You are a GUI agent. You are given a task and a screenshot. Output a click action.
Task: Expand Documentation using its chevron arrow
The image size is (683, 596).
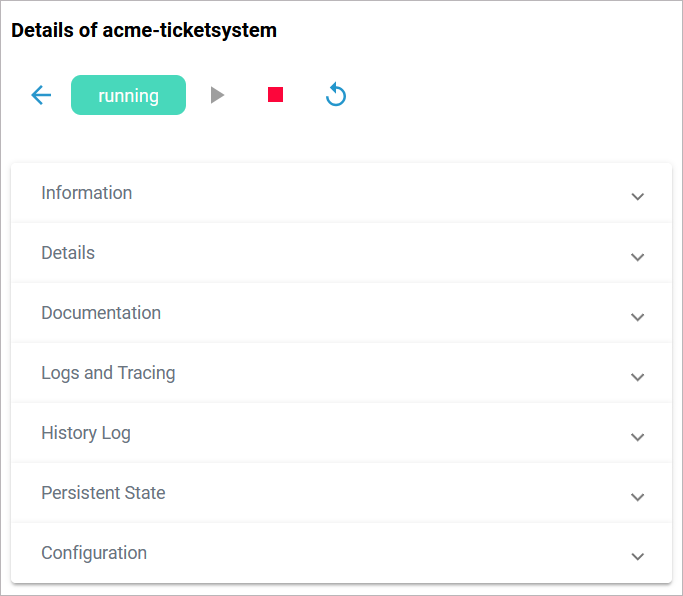(x=637, y=316)
